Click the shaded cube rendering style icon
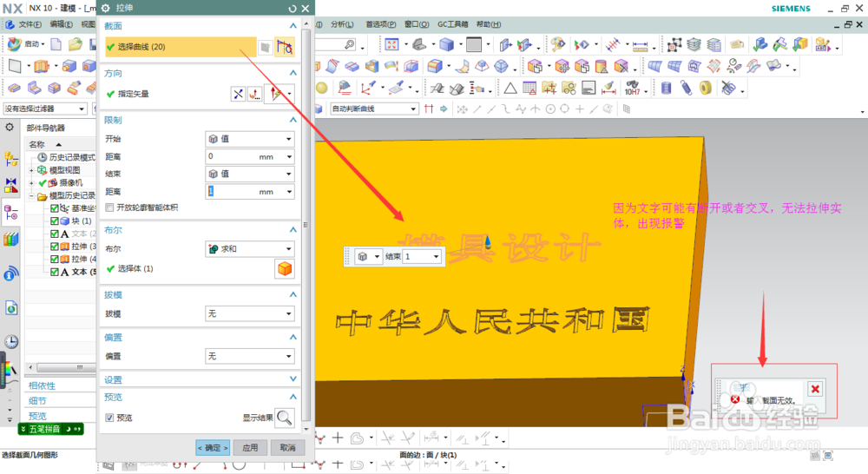The image size is (868, 474). pos(446,44)
